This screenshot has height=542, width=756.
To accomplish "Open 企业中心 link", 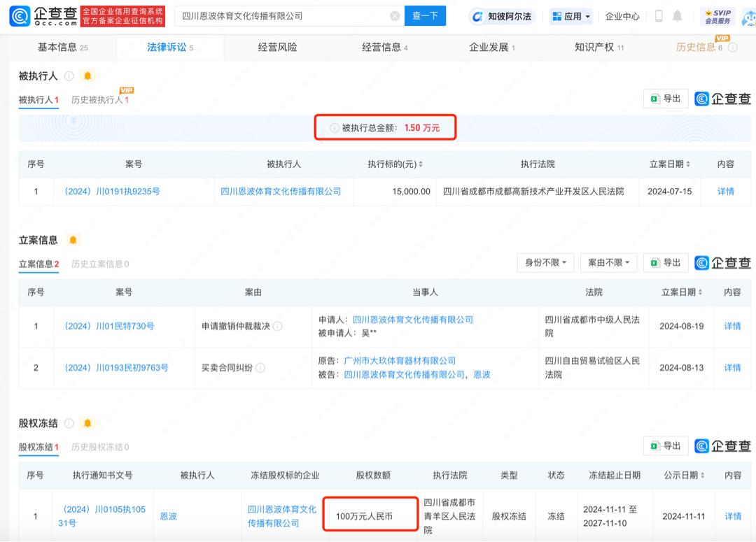I will 622,16.
